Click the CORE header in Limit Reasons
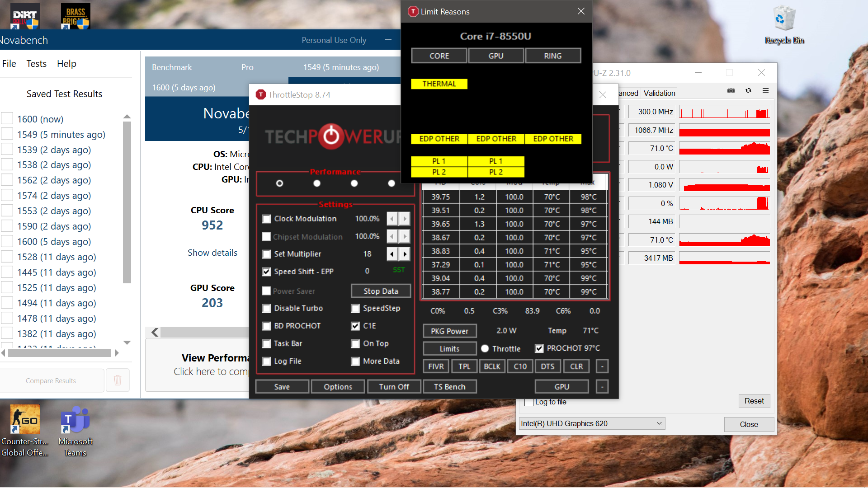The width and height of the screenshot is (868, 488). (439, 56)
